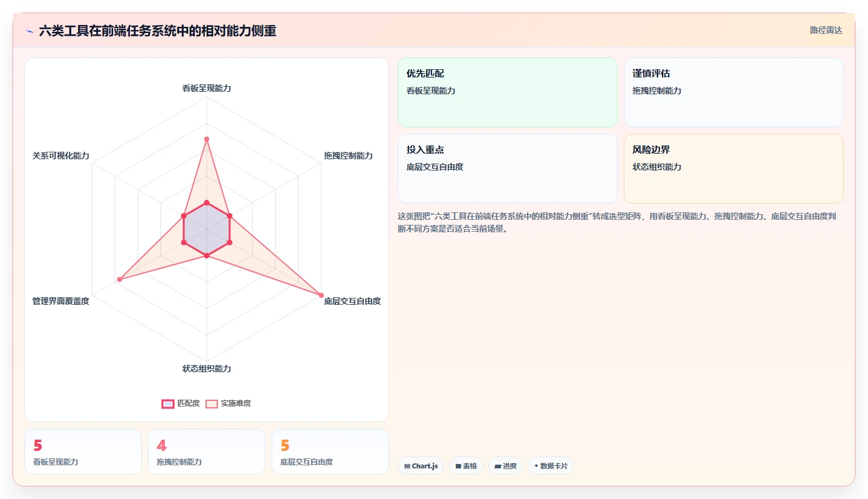Click the orange number 5 stat value
This screenshot has height=499, width=868.
click(285, 445)
